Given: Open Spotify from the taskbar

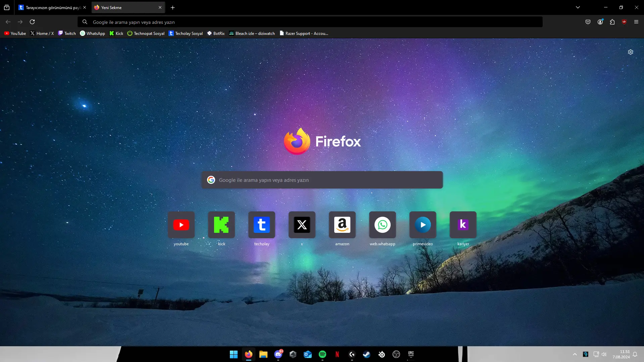Looking at the screenshot, I should coord(323,354).
